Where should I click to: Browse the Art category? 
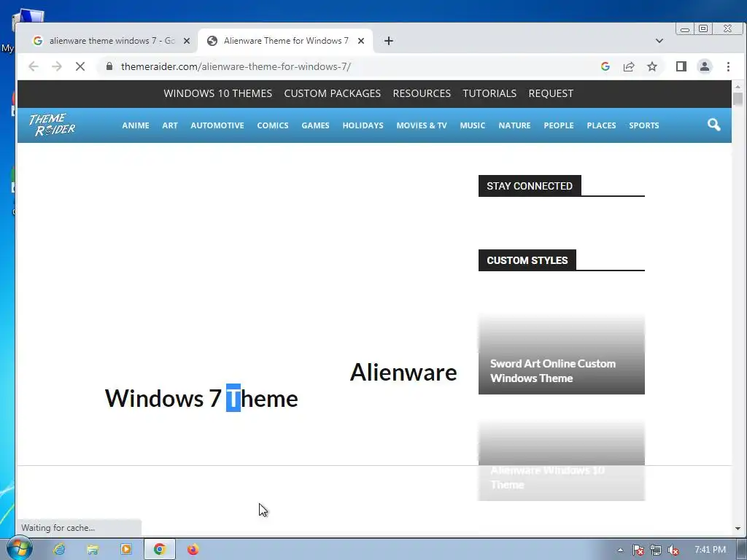[170, 125]
